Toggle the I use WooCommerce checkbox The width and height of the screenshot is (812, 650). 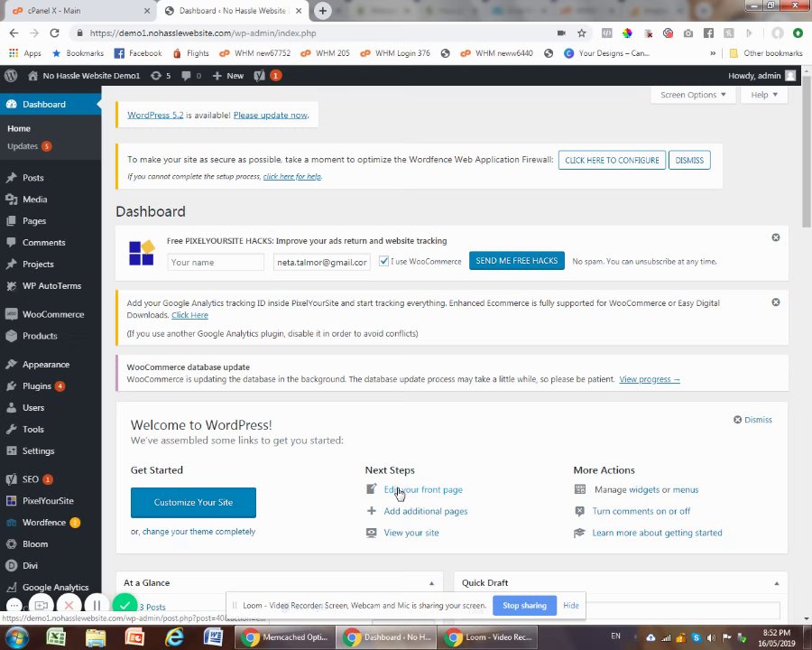point(383,261)
